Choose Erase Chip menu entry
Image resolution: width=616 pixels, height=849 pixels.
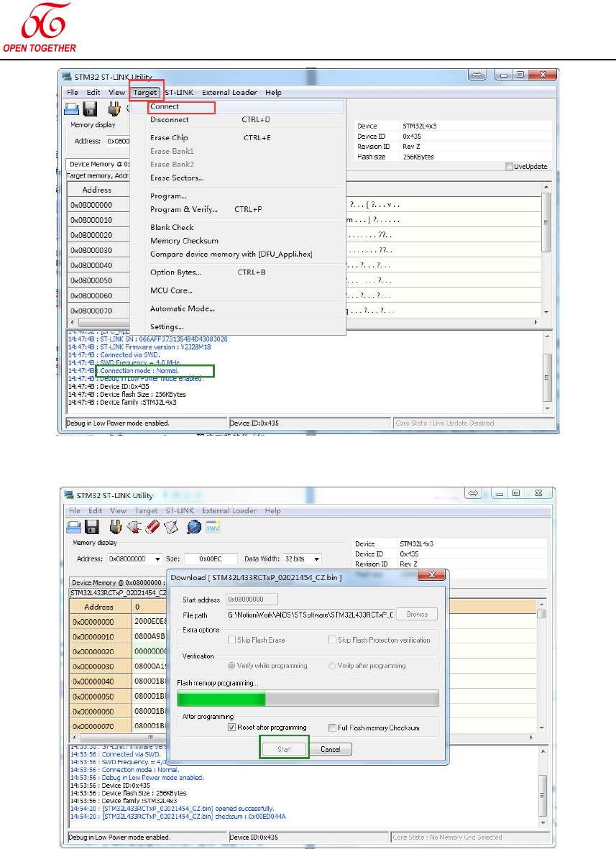tap(247, 138)
